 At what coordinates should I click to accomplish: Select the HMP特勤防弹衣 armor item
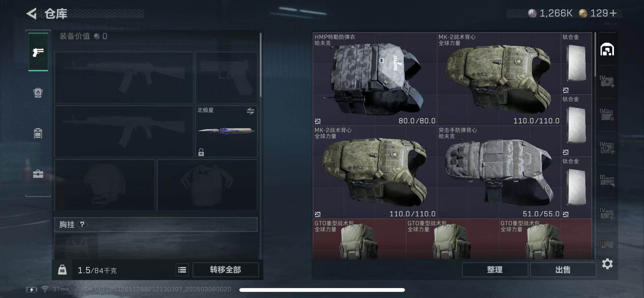coord(375,79)
